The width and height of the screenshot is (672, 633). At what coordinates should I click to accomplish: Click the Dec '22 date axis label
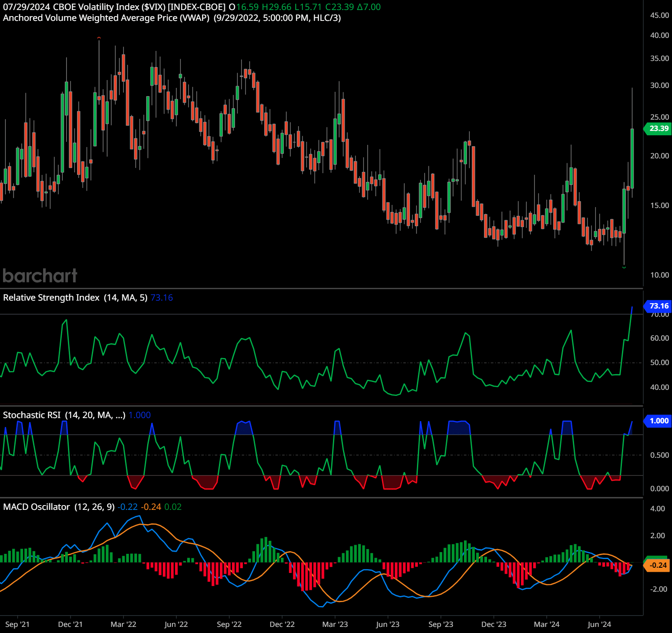(282, 624)
